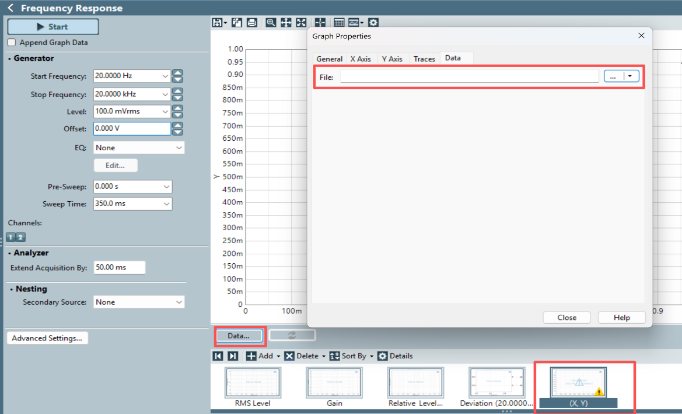Click Close in Graph Properties dialog

(x=567, y=317)
